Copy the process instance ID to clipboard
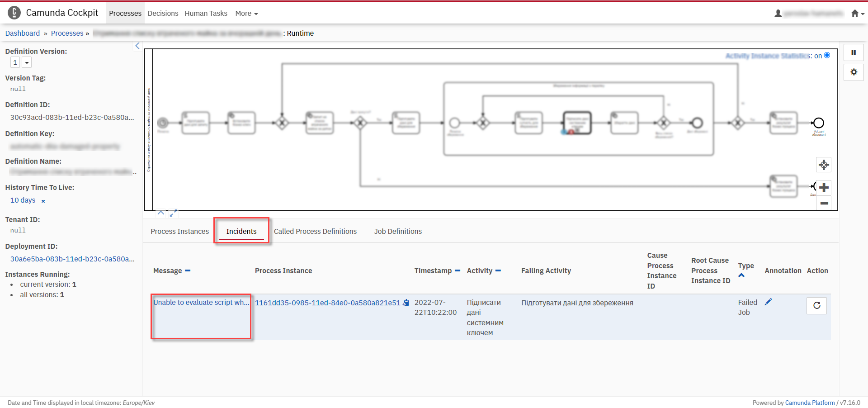This screenshot has width=868, height=408. click(406, 303)
